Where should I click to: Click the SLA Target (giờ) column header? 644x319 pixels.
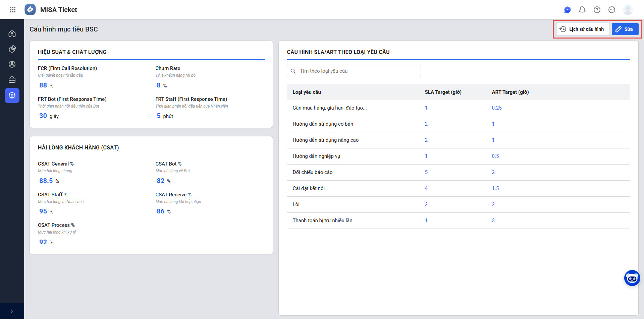click(443, 92)
